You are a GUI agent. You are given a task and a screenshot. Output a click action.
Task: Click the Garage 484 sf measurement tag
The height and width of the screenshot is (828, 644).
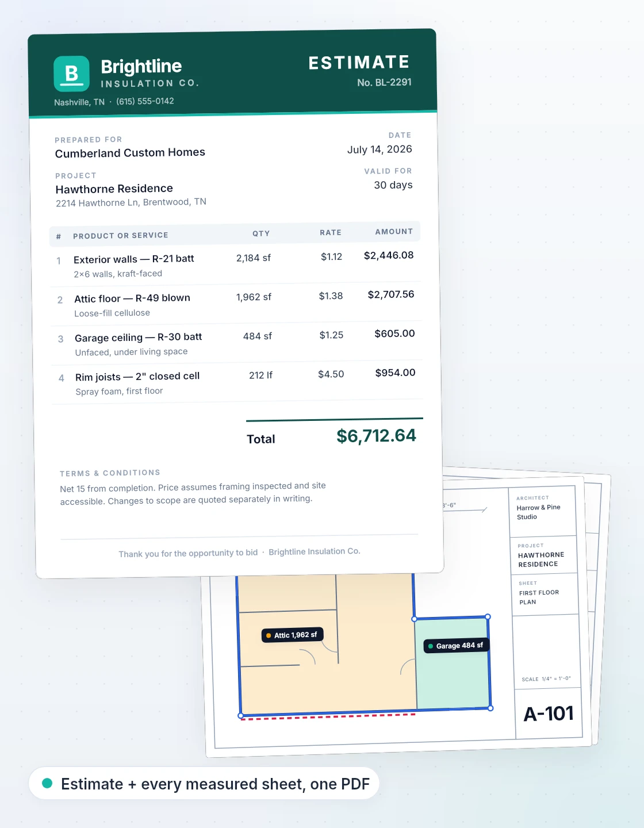pos(457,646)
